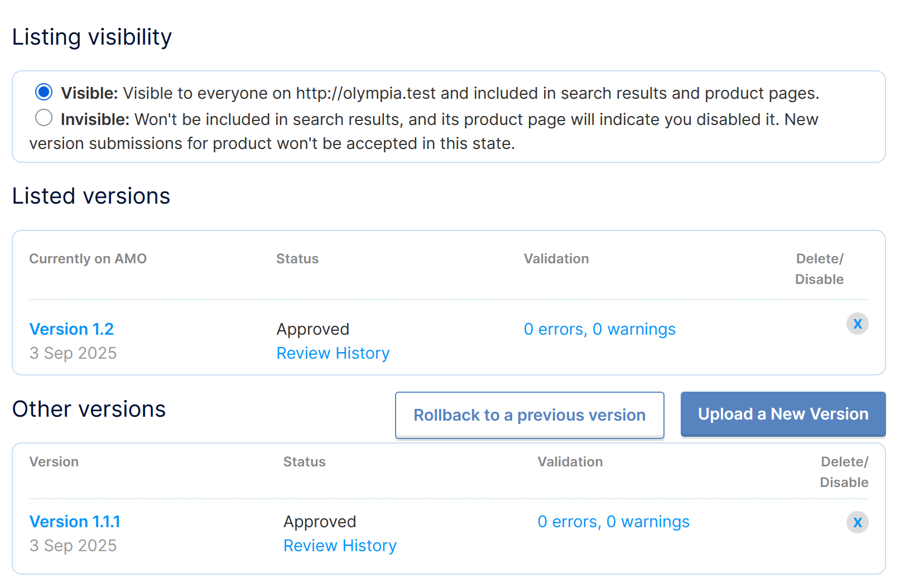Check validation results for Version 1.2

click(x=599, y=329)
